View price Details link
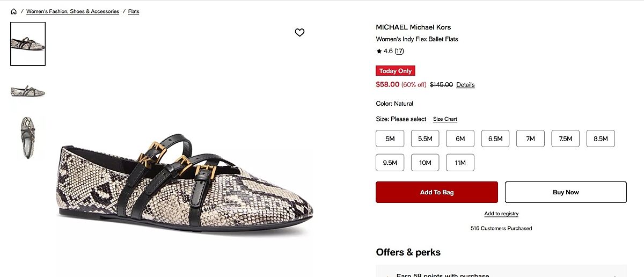 pyautogui.click(x=465, y=85)
